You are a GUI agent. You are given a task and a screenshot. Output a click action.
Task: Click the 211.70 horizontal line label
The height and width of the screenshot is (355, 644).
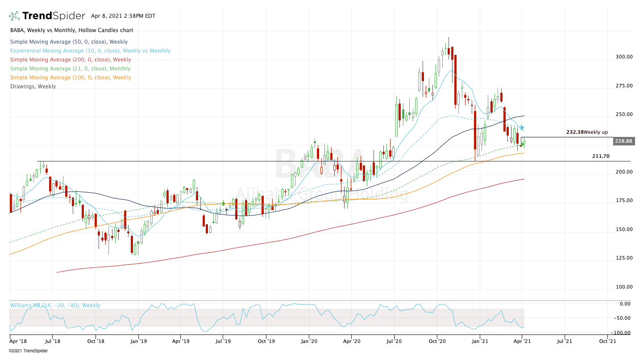click(600, 157)
